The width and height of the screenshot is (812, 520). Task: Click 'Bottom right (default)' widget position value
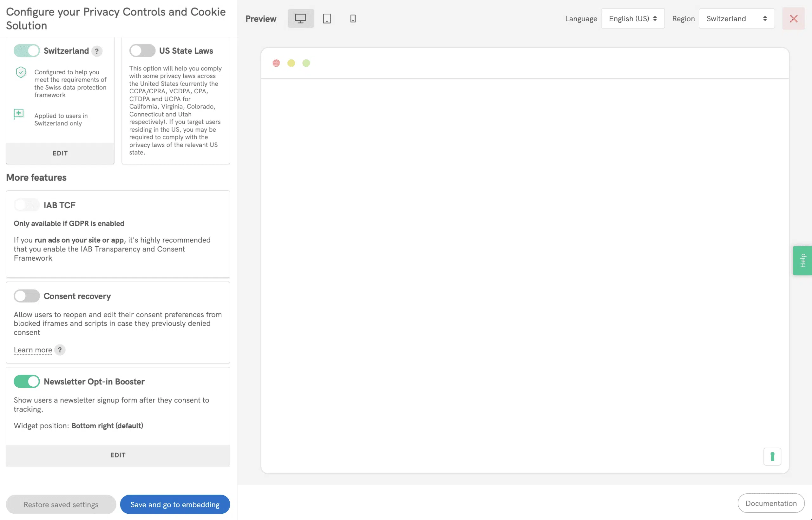(107, 426)
